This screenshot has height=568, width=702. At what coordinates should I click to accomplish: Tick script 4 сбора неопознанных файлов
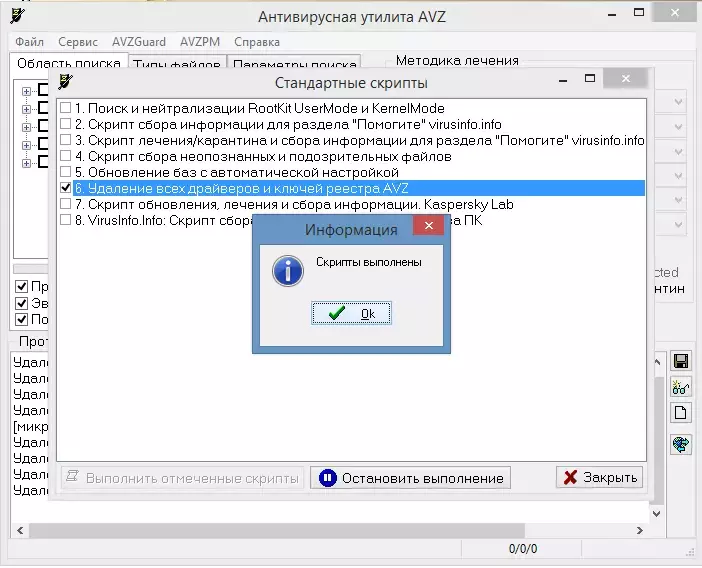click(x=65, y=156)
